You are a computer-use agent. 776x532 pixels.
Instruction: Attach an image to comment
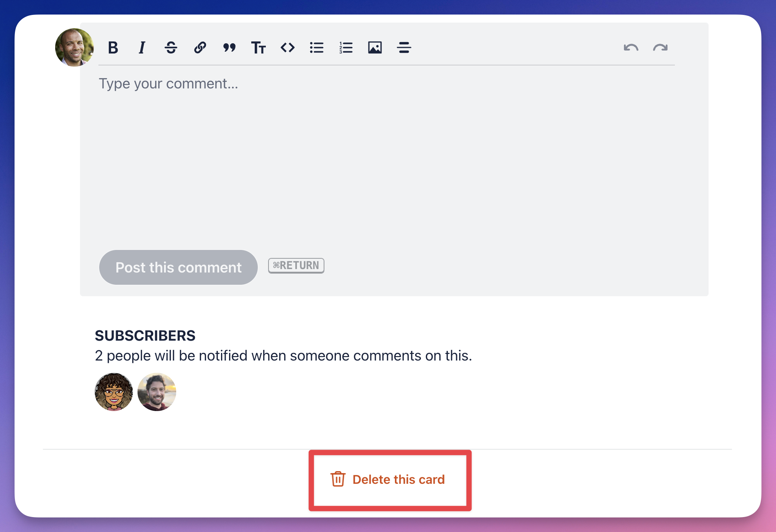(x=375, y=48)
